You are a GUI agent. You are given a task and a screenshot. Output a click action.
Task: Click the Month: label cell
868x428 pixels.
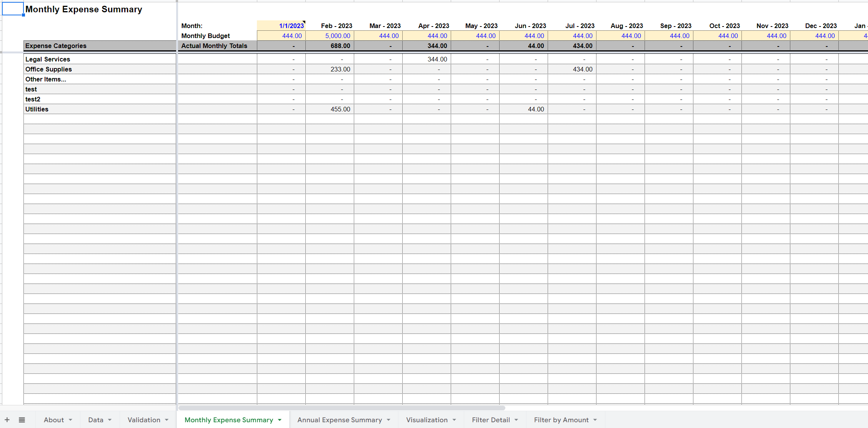coord(217,26)
